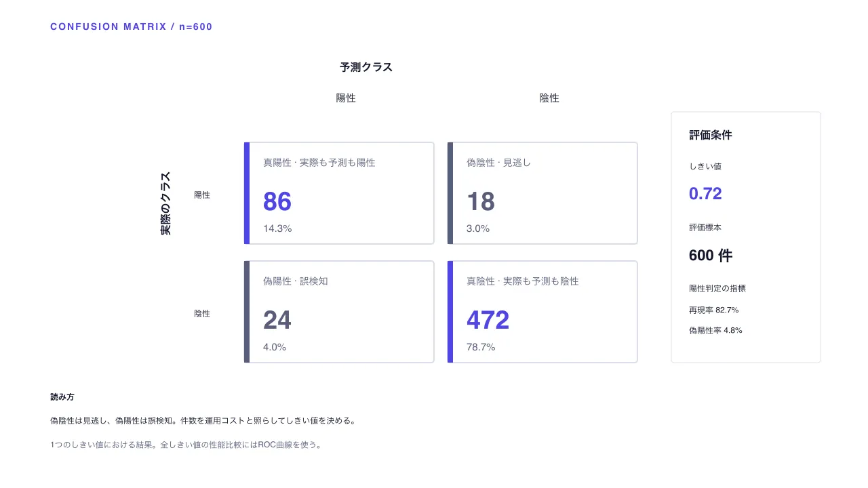Image resolution: width=868 pixels, height=488 pixels.
Task: Click the value 24 in false positives
Action: coord(277,321)
